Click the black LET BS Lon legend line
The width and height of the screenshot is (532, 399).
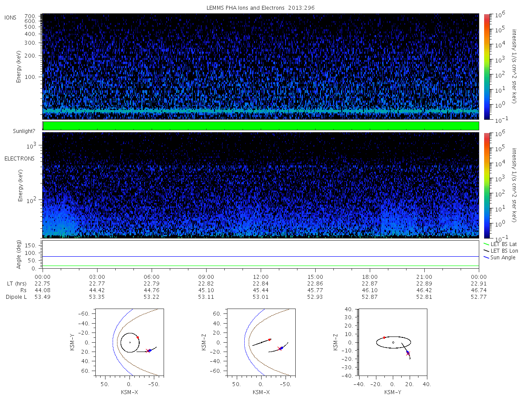point(486,251)
